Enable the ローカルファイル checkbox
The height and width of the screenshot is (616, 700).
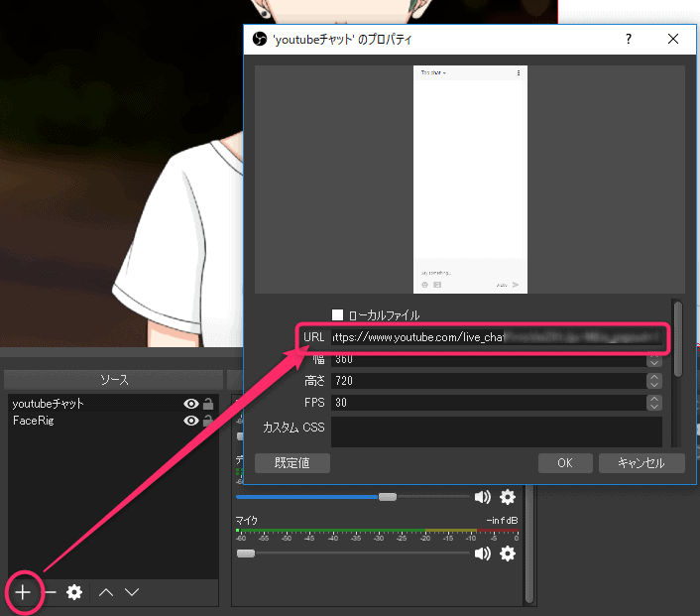(337, 315)
